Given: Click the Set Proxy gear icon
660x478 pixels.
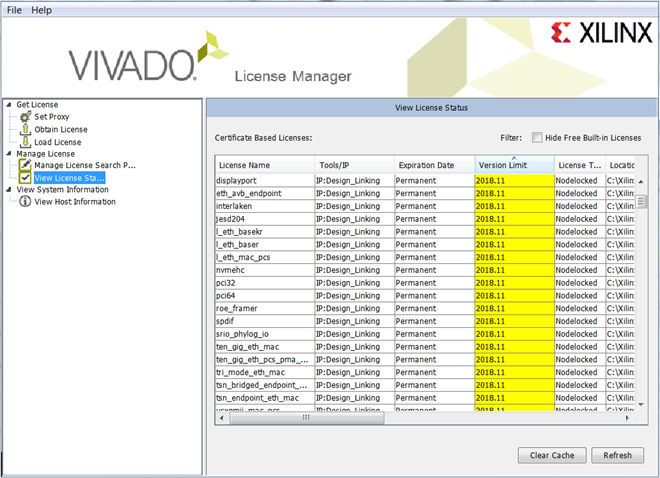Looking at the screenshot, I should 25,117.
